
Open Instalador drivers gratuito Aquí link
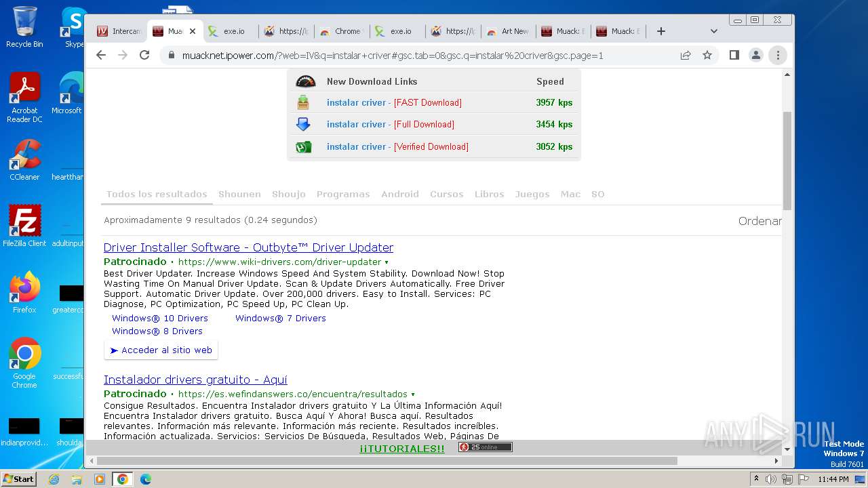click(x=195, y=380)
